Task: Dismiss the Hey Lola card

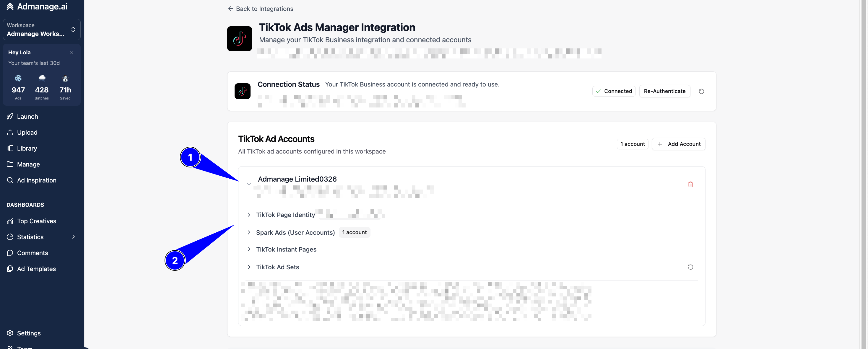Action: 72,53
